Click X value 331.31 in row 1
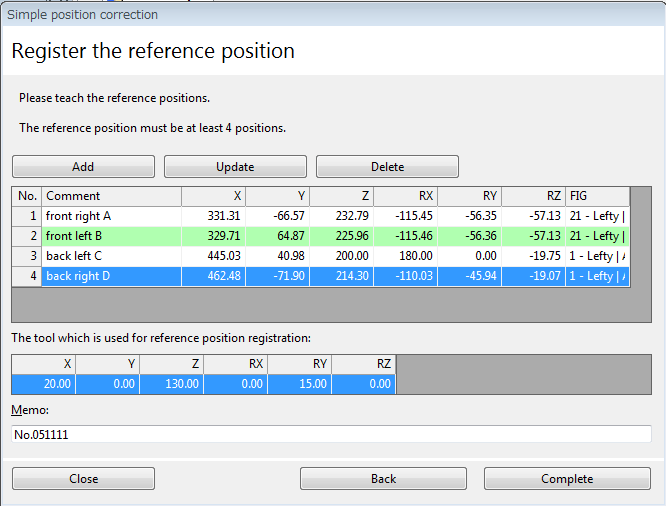 click(213, 216)
